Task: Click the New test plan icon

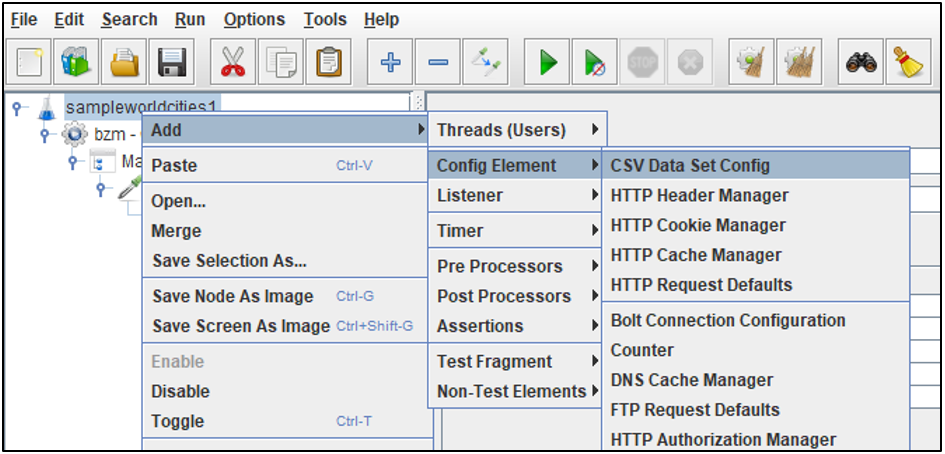Action: pos(29,63)
